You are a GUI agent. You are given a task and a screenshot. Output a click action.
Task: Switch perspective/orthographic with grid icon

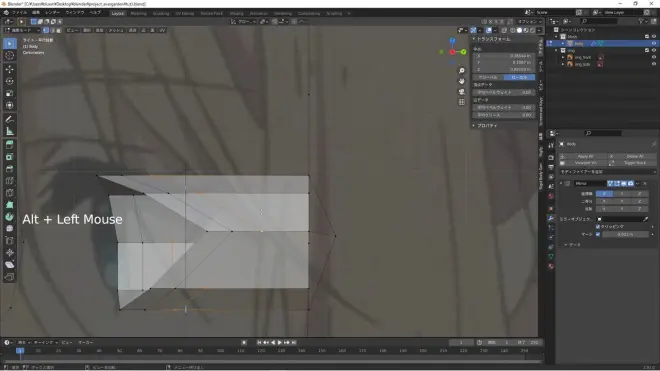click(462, 102)
